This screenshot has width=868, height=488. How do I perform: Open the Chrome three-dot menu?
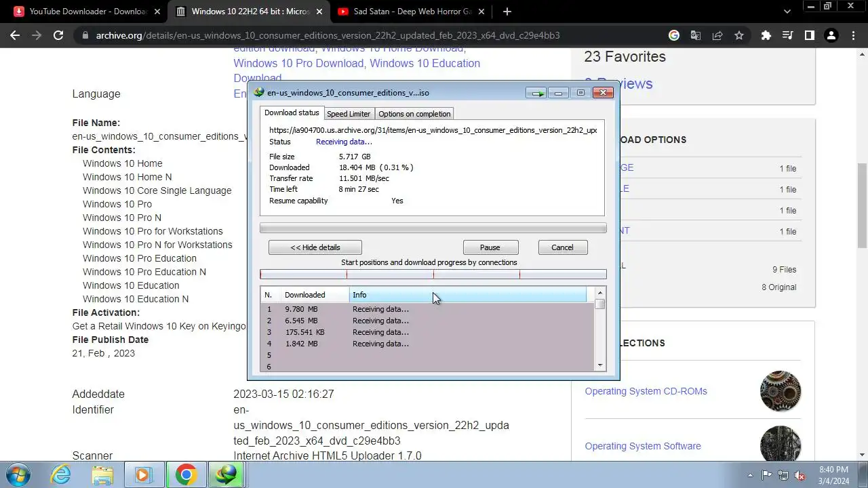pyautogui.click(x=853, y=35)
